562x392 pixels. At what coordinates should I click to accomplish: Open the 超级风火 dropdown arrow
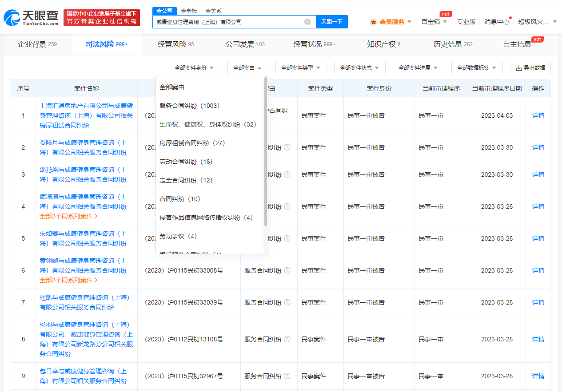(x=554, y=21)
